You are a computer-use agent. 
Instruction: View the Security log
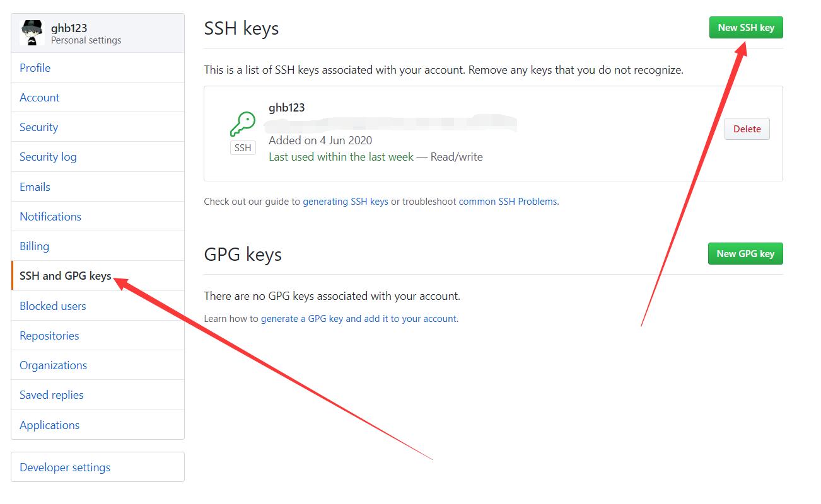[48, 157]
